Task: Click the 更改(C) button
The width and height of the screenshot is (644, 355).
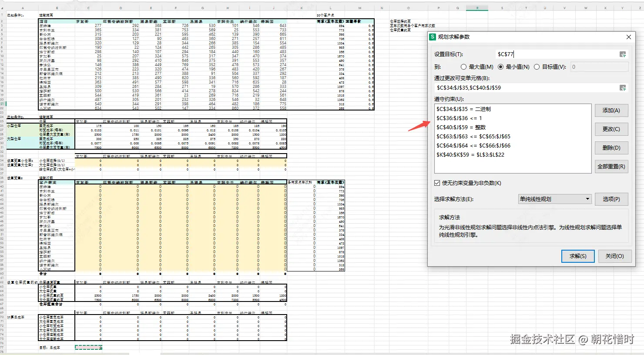Action: coord(611,129)
